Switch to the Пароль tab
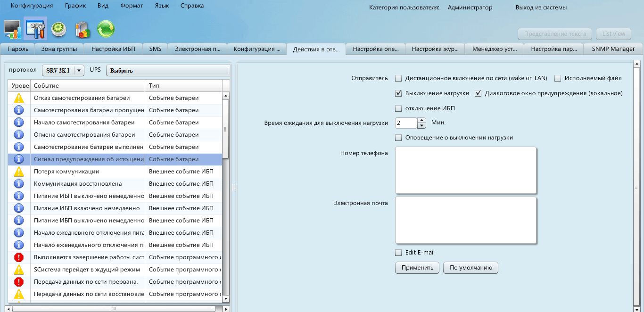Viewport: 644px width, 312px height. (x=18, y=49)
